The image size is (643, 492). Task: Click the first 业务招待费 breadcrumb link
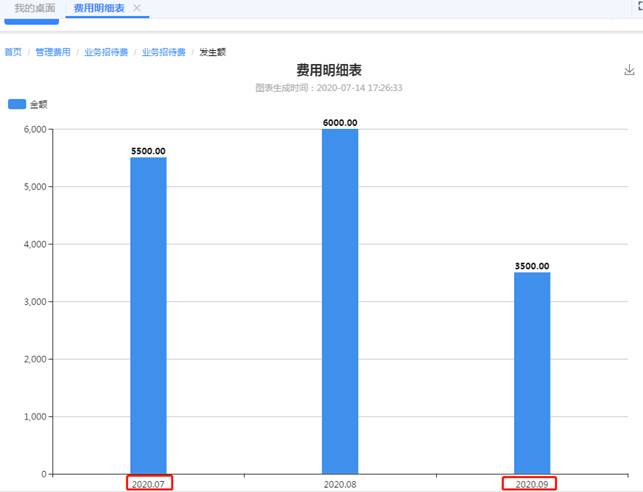pyautogui.click(x=105, y=52)
